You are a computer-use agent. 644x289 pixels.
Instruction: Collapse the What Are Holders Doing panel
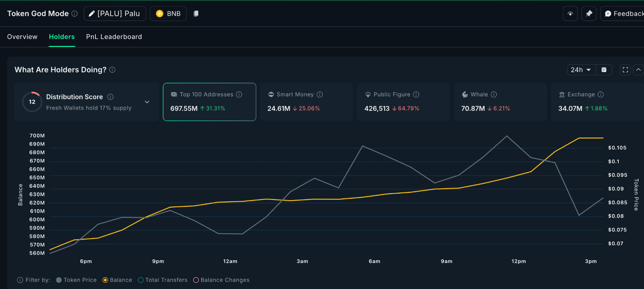pyautogui.click(x=638, y=70)
